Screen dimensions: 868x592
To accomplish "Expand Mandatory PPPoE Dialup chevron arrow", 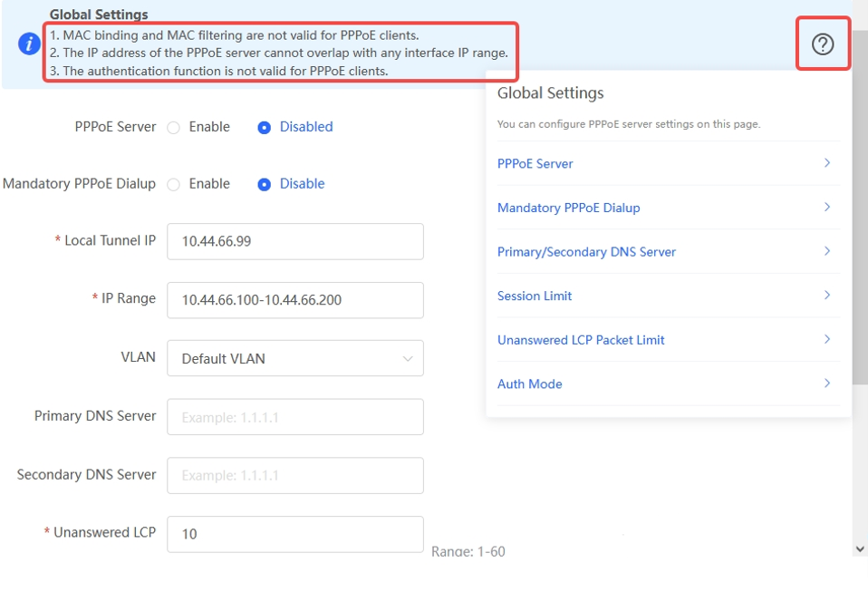I will click(826, 208).
